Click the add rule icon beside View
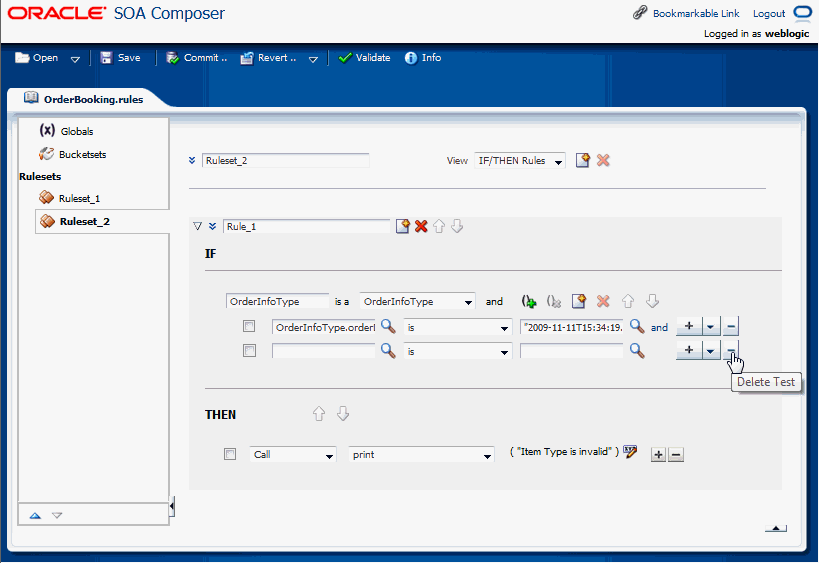This screenshot has width=819, height=563. [582, 160]
